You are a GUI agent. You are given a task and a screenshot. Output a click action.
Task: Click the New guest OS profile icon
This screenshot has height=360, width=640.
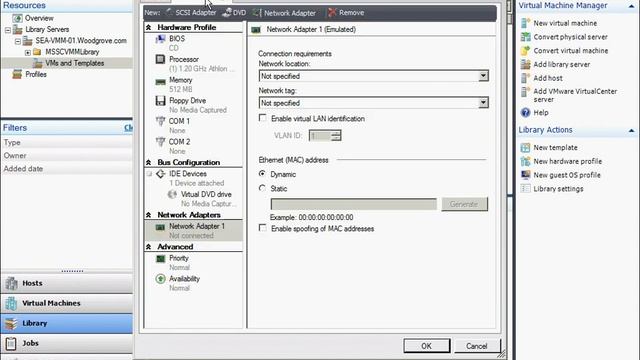point(525,175)
